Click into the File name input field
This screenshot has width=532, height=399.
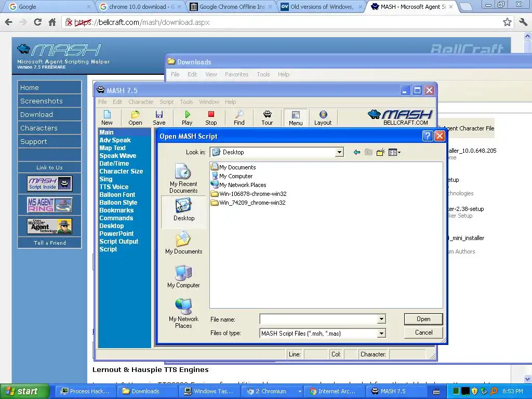point(318,319)
